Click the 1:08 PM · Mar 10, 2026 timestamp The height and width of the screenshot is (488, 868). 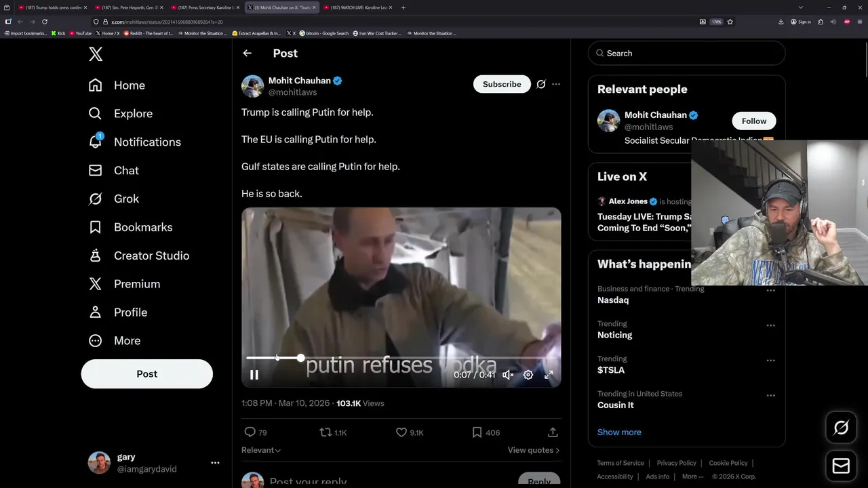[285, 403]
